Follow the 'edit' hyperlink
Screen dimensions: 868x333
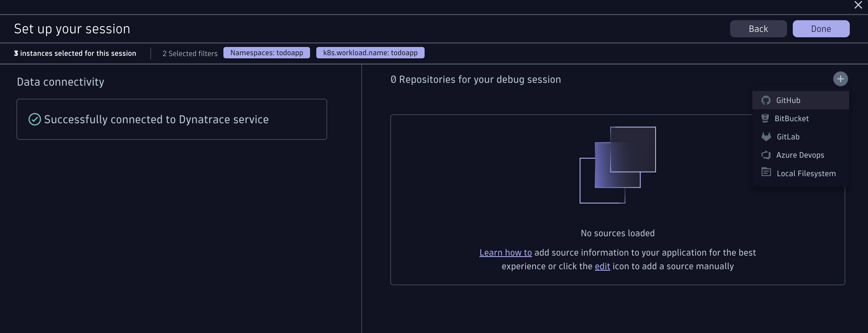click(x=602, y=266)
